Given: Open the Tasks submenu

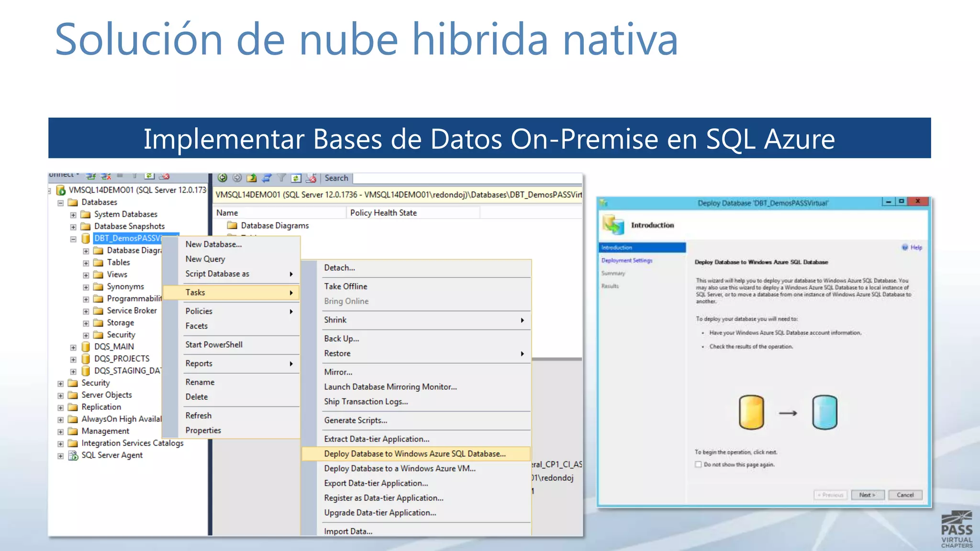Looking at the screenshot, I should click(232, 292).
